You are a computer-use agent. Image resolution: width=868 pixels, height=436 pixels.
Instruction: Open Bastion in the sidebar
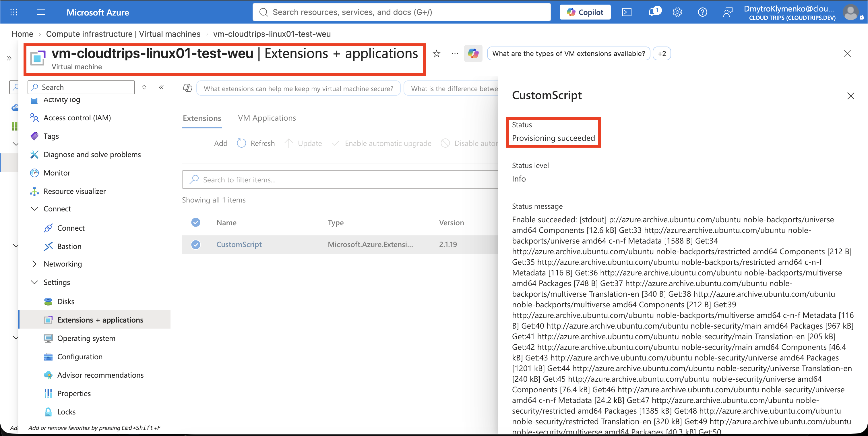(69, 246)
